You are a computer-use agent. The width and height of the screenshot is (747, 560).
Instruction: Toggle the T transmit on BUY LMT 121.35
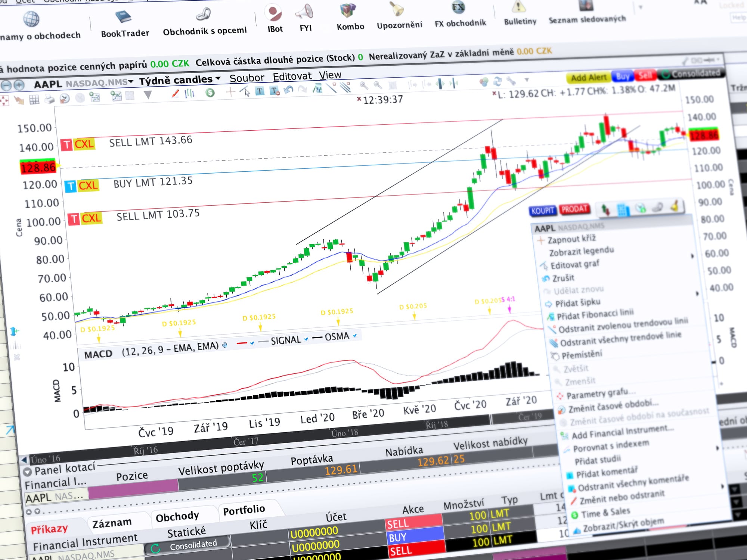tap(70, 186)
